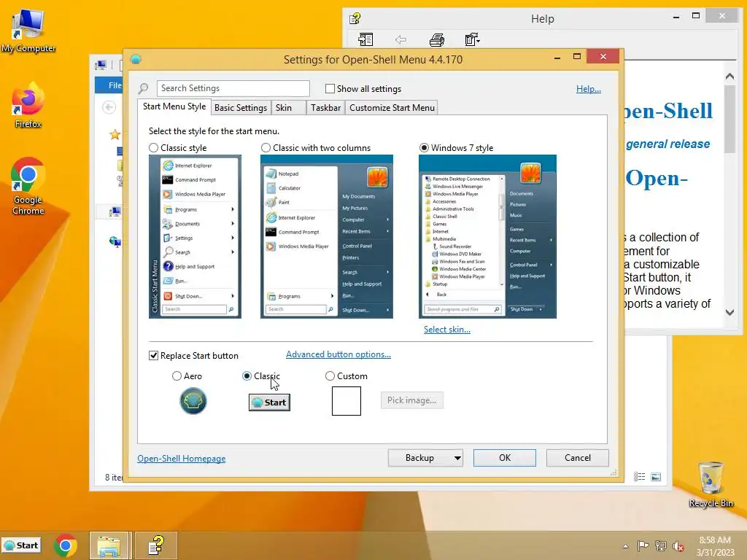
Task: Toggle the Show all settings checkbox
Action: click(x=330, y=88)
